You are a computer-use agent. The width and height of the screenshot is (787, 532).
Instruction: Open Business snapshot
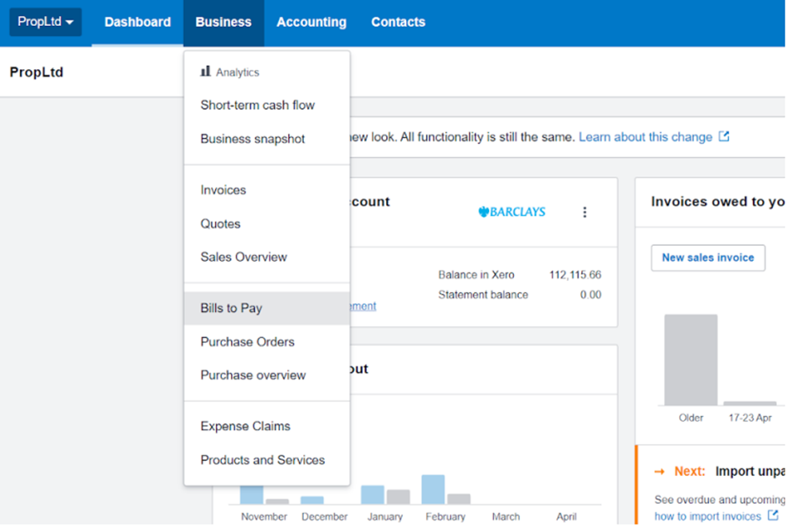pos(253,139)
